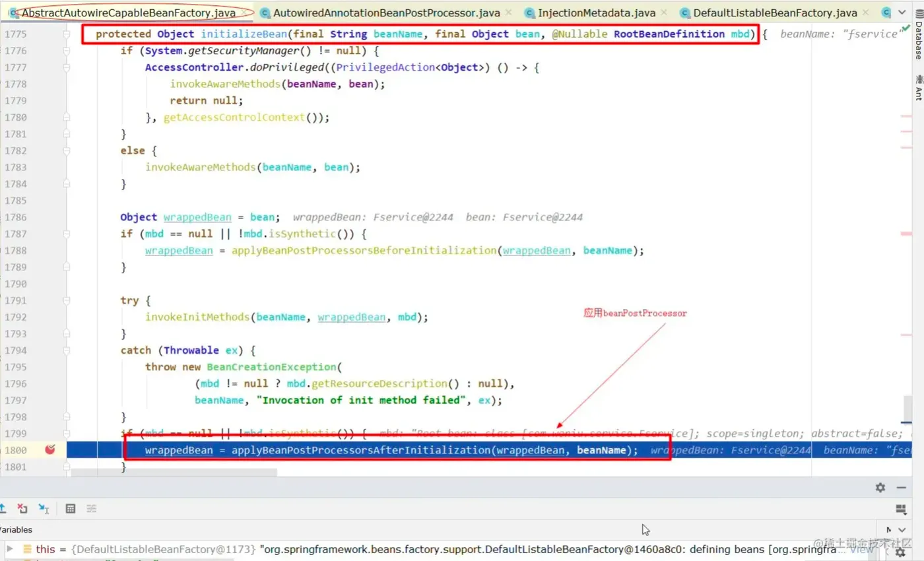Click AccessController on line 1777
This screenshot has height=561, width=924.
[194, 67]
